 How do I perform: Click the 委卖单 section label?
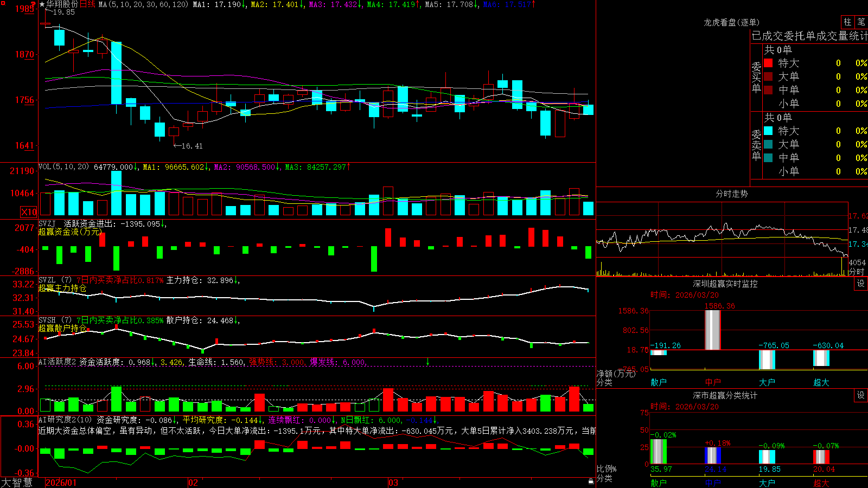point(756,145)
